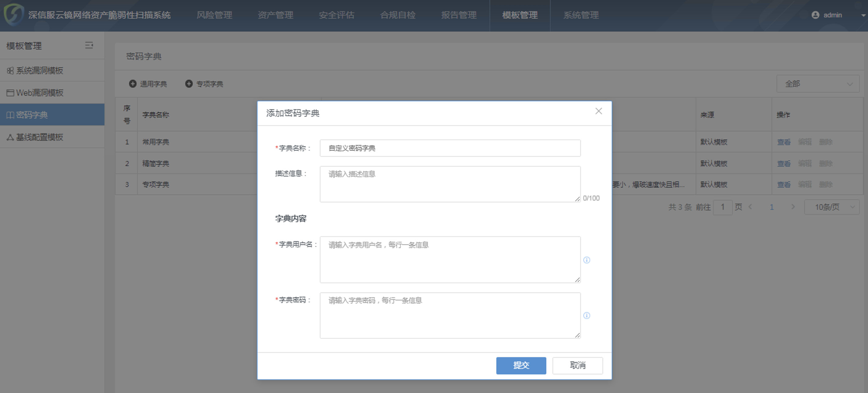Screen dimensions: 868x393
Task: Go to 合规自检 top menu
Action: coord(398,15)
